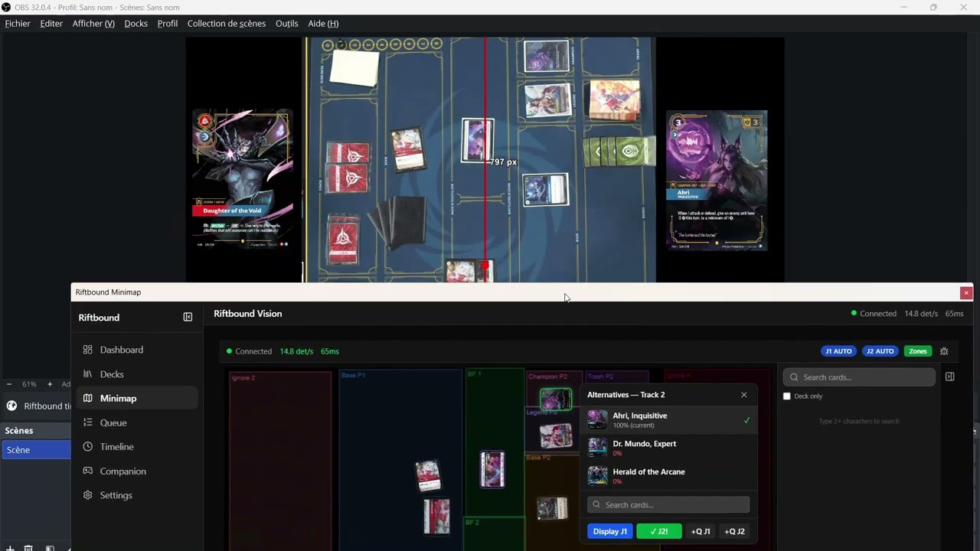Open the Fichier menu
980x551 pixels.
pos(18,24)
